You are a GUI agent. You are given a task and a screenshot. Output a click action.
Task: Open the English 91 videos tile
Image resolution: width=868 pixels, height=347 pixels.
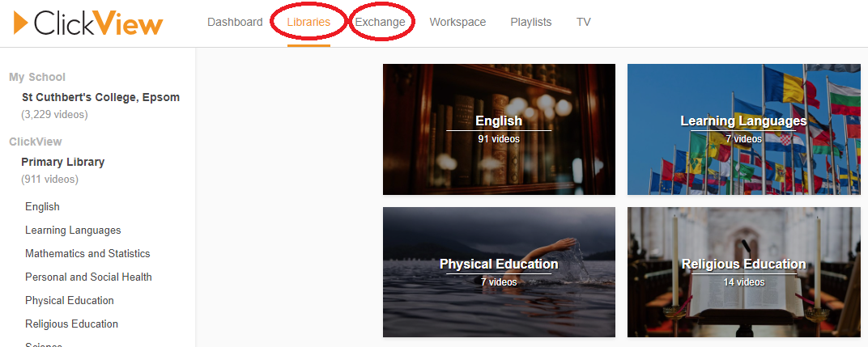click(x=499, y=129)
